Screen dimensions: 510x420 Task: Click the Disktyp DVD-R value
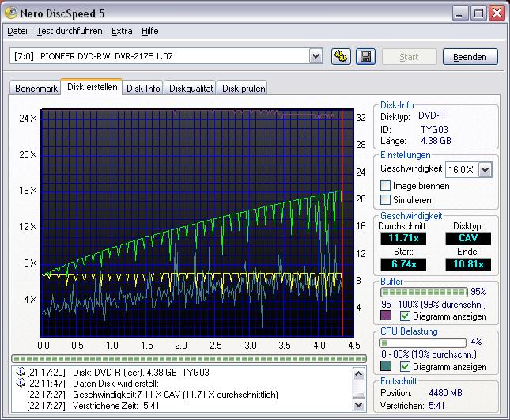point(432,115)
